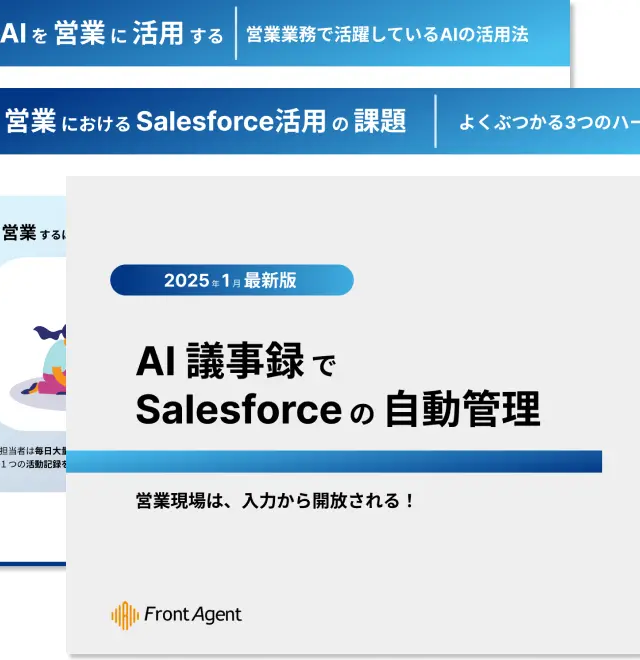Viewport: 640px width, 660px height.
Task: Click the vertical divider in the Salesforce header
Action: (x=435, y=121)
